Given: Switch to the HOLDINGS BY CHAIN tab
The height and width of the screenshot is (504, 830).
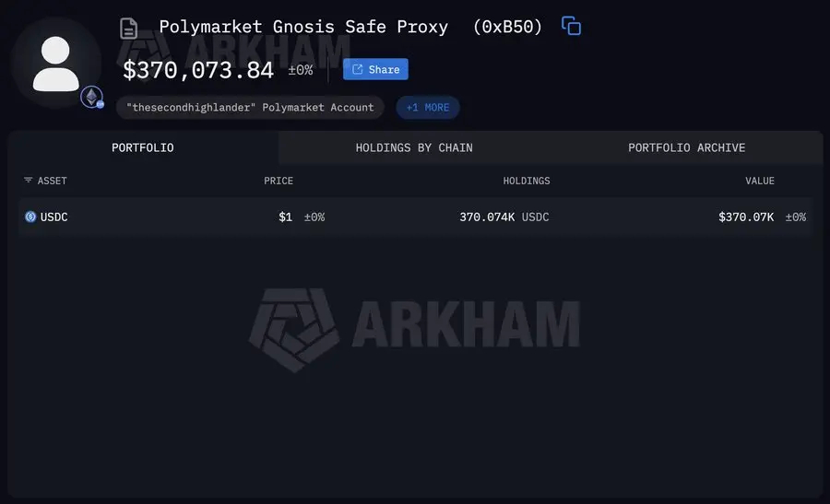Looking at the screenshot, I should pyautogui.click(x=414, y=147).
